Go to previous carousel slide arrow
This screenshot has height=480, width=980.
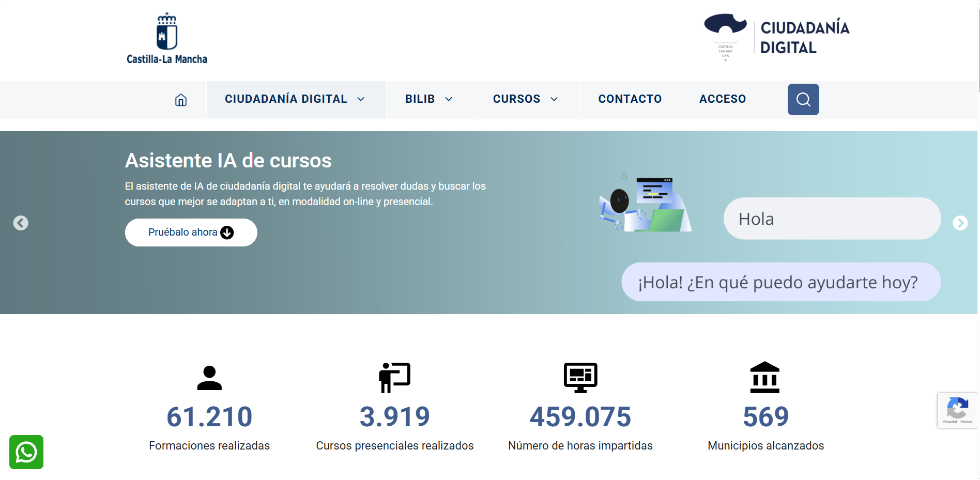click(21, 223)
